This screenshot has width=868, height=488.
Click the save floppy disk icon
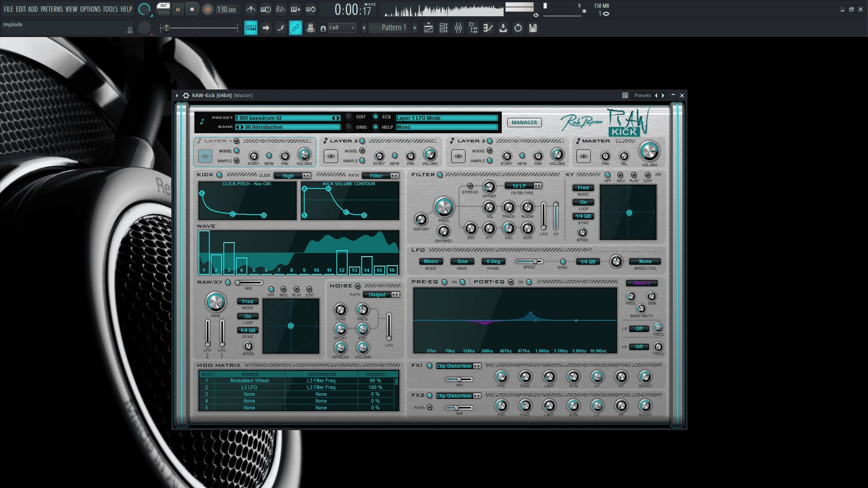(533, 28)
